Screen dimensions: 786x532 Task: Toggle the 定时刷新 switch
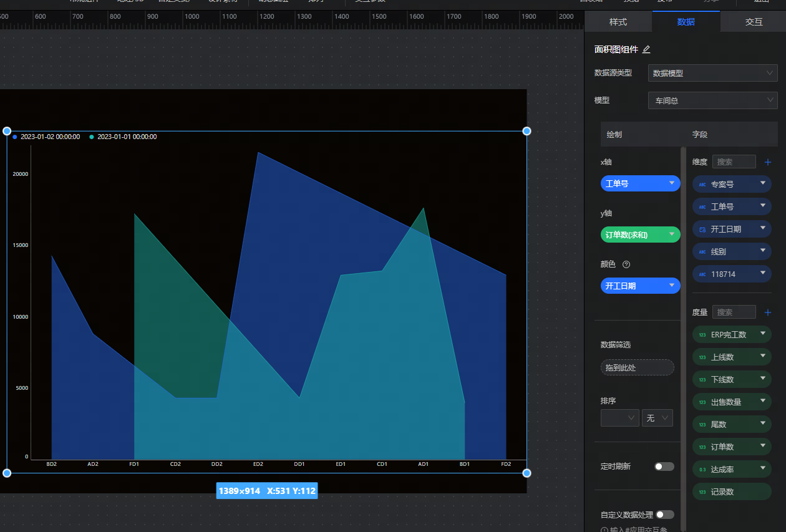[x=664, y=467]
